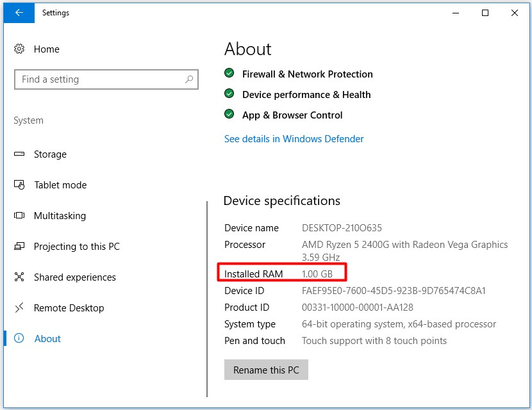This screenshot has height=410, width=532.
Task: Click the Projecting to this PC icon
Action: 19,247
